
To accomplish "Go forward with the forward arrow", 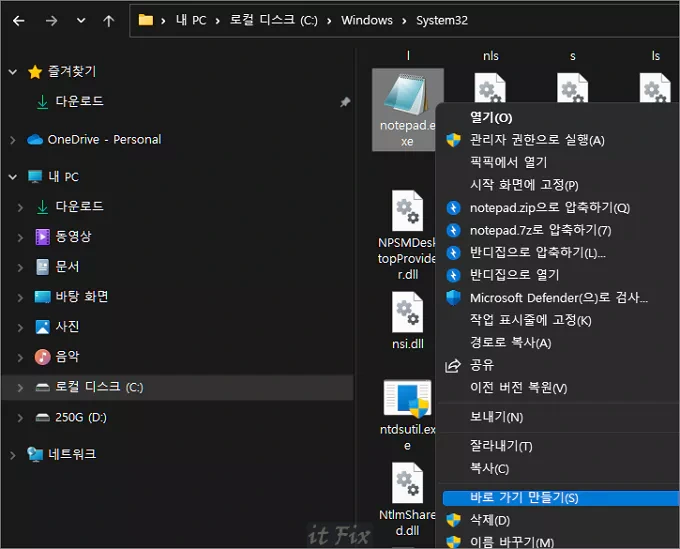I will click(x=51, y=20).
